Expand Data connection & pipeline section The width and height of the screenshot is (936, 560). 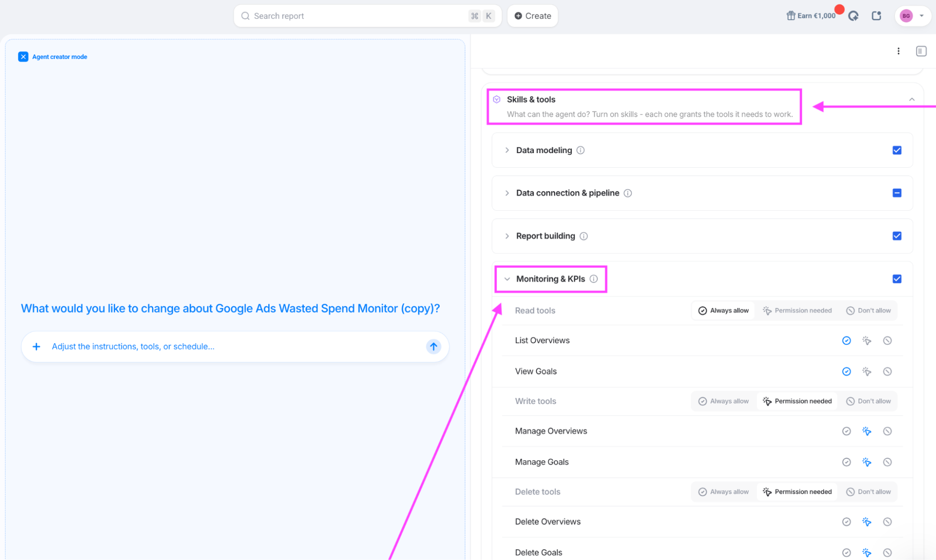pos(507,193)
